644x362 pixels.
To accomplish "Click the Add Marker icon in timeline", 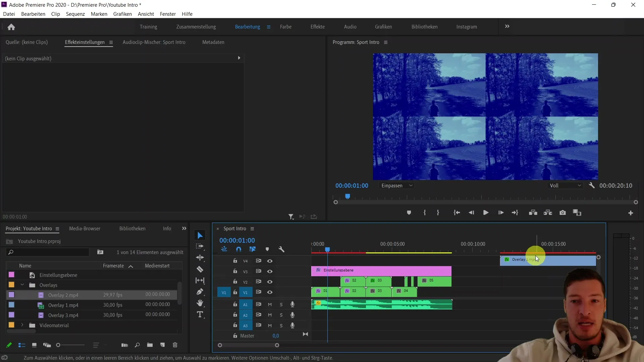I will pyautogui.click(x=267, y=249).
